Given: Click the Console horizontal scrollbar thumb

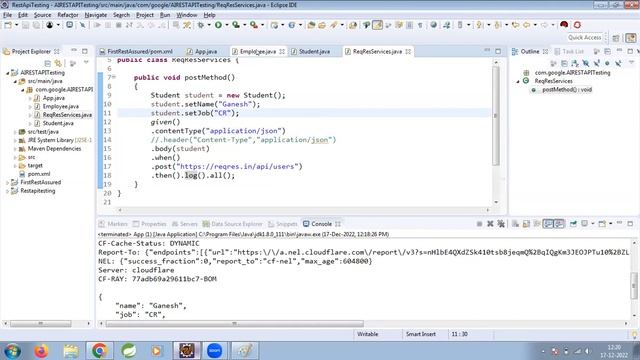Looking at the screenshot, I should [234, 324].
